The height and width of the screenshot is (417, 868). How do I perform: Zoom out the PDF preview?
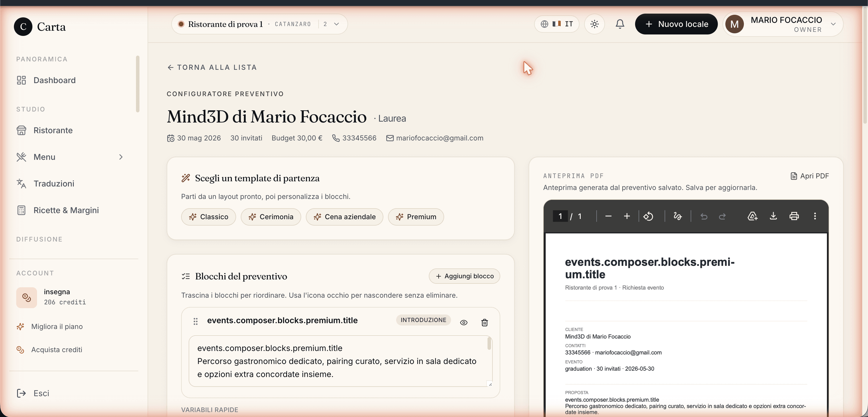coord(608,216)
